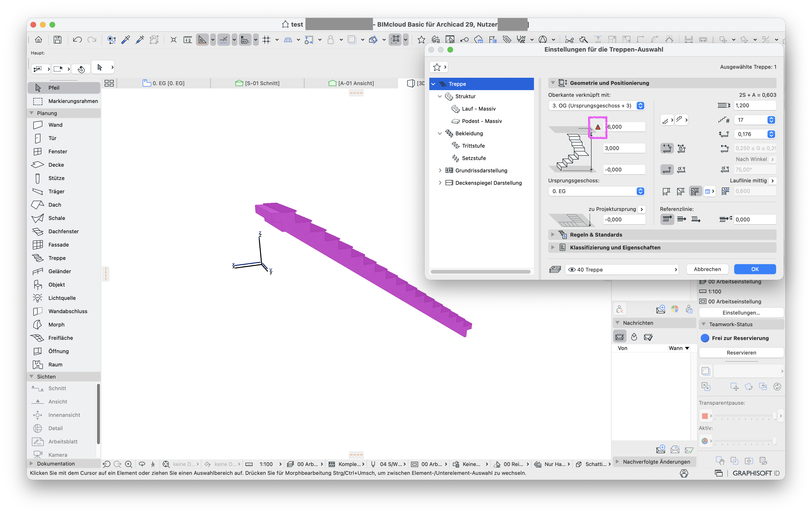Select the Träger tool

click(64, 191)
